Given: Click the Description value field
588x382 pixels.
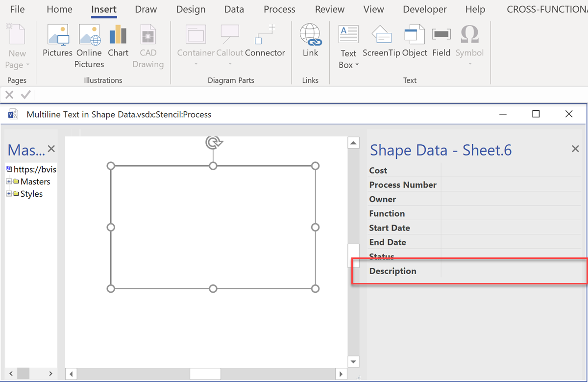Looking at the screenshot, I should (510, 271).
